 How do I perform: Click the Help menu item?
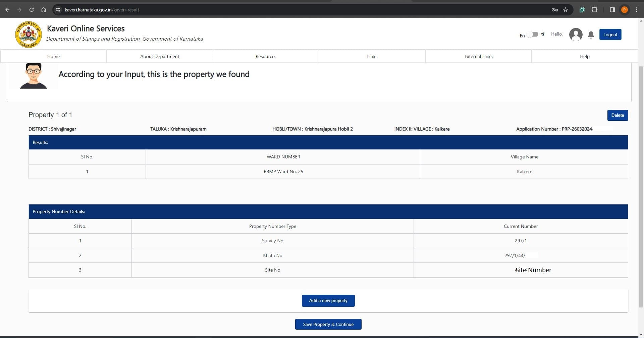[x=585, y=56]
